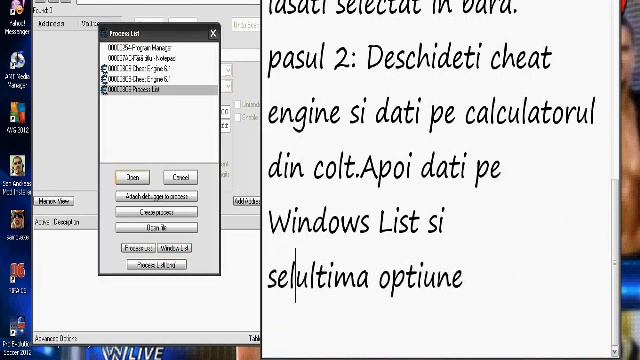Open Advanced Options in Cheat Engine
Image resolution: width=640 pixels, height=360 pixels.
[56, 338]
